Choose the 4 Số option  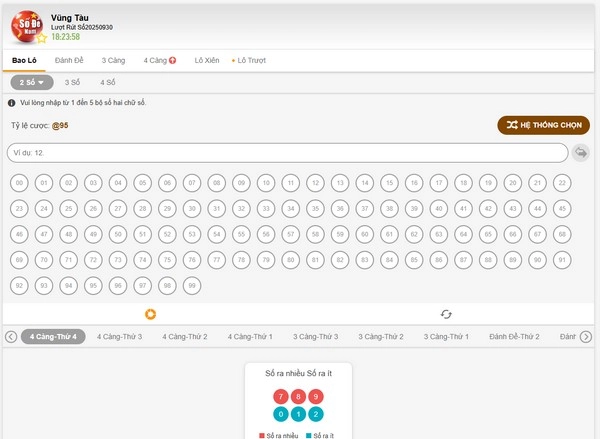(108, 83)
